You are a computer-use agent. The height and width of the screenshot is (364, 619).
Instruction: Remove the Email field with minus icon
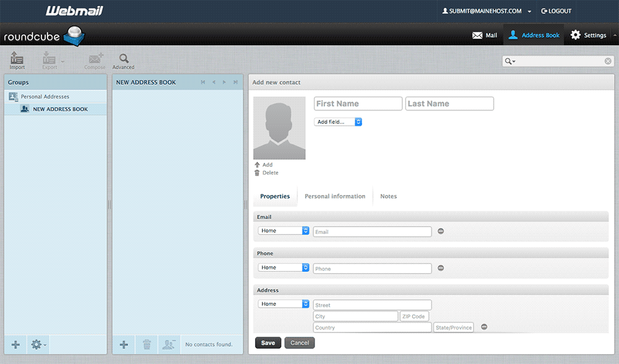[x=441, y=232]
